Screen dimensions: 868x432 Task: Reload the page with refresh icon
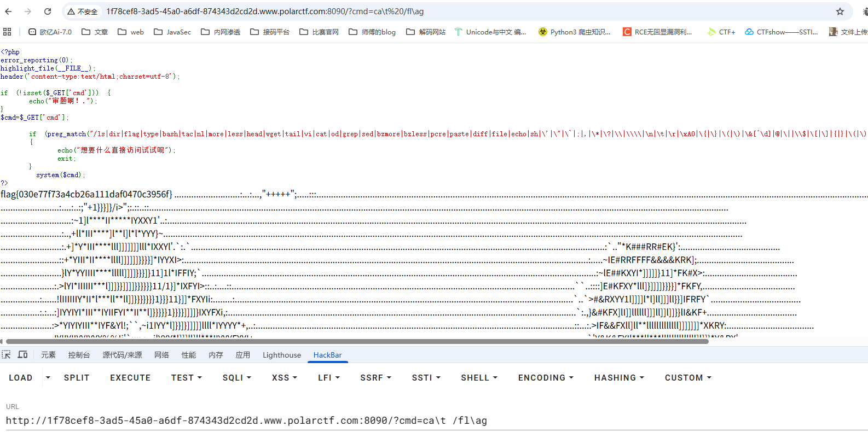(48, 11)
